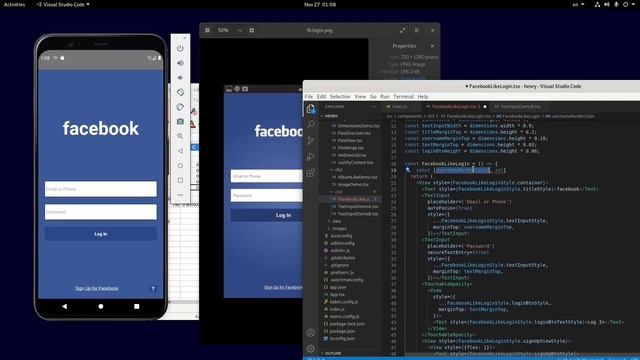Take an emulator screenshot with camera icon
The height and width of the screenshot is (360, 640).
(x=180, y=122)
